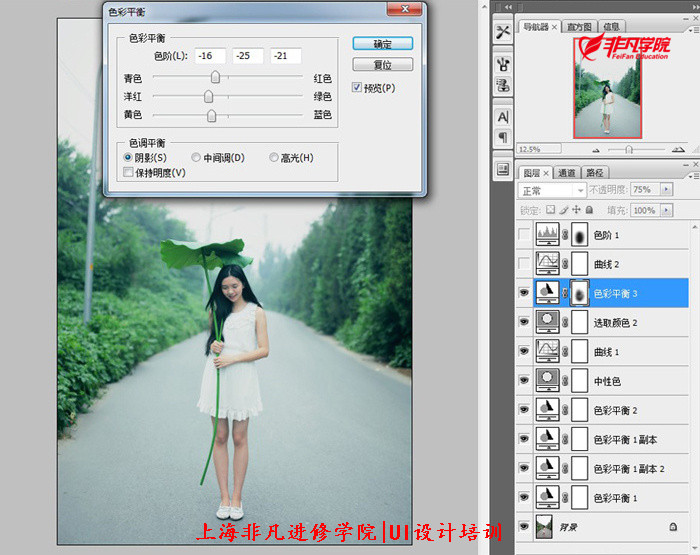The image size is (700, 555).
Task: Click the 复位 reset button
Action: 383,64
